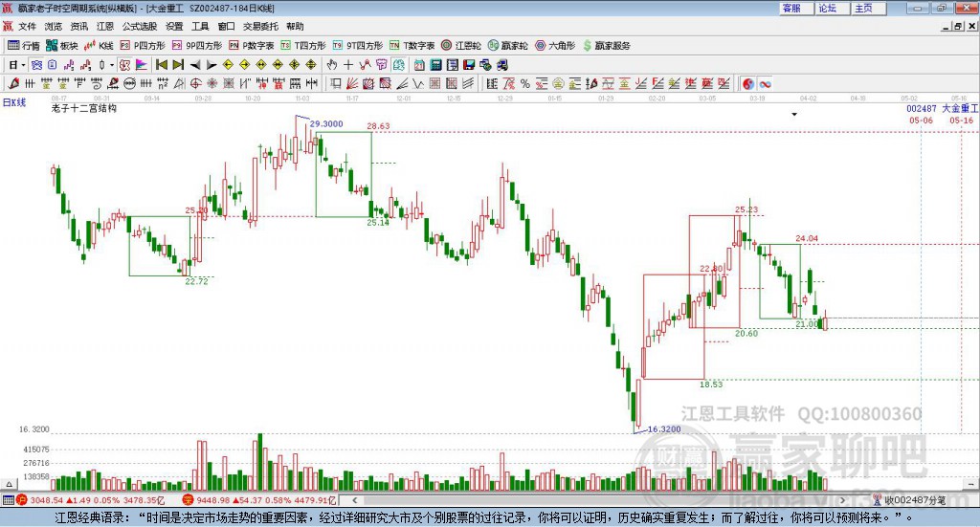The height and width of the screenshot is (527, 980).
Task: Select the percent sign drawing tool
Action: pyautogui.click(x=524, y=84)
